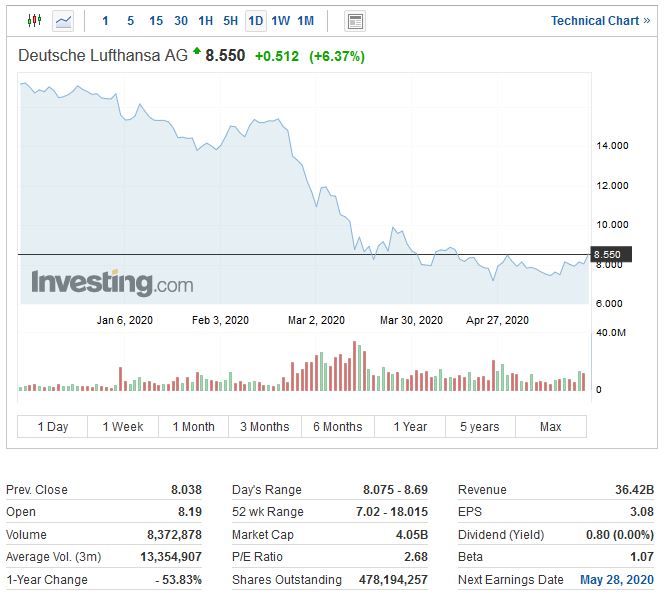The image size is (666, 601).
Task: Click the Volume value 8,372,878
Action: (174, 534)
